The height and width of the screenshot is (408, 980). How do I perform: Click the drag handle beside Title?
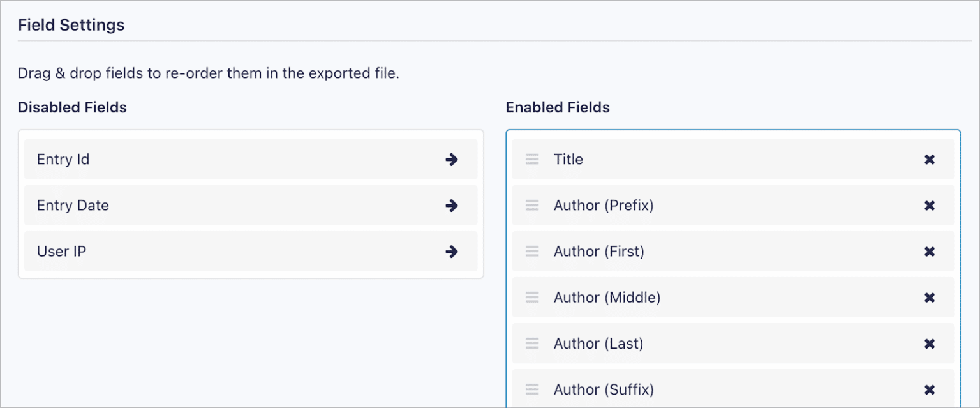(532, 160)
